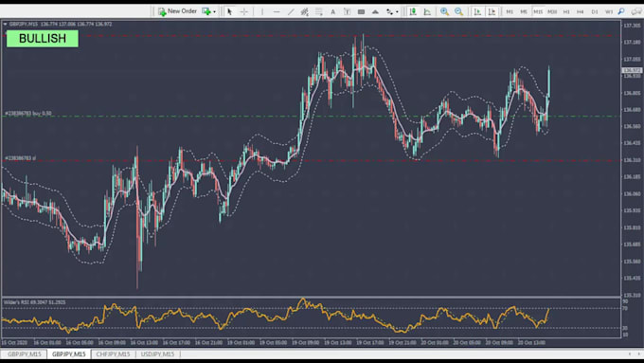Switch to the USDJPY,M15 chart tab
644x363 pixels.
coord(158,354)
